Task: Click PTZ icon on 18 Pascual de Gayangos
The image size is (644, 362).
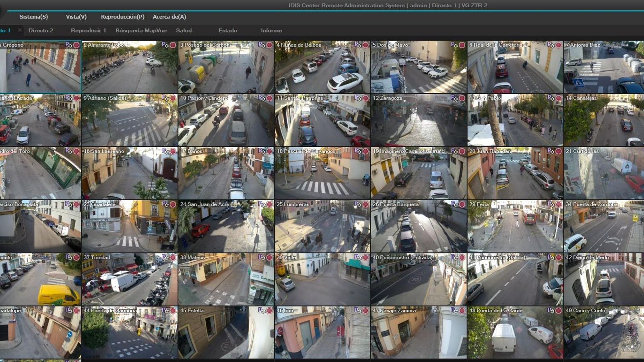Action: tap(358, 151)
